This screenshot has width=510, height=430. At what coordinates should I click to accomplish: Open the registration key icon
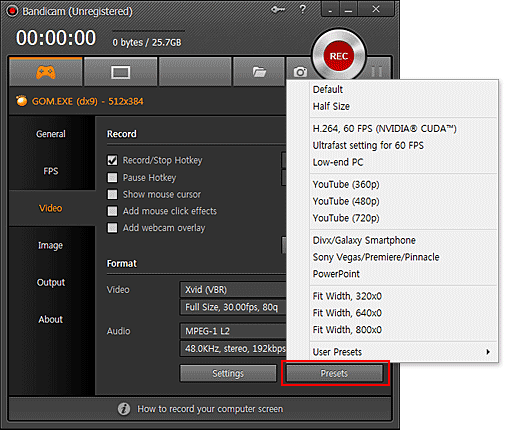click(x=278, y=10)
